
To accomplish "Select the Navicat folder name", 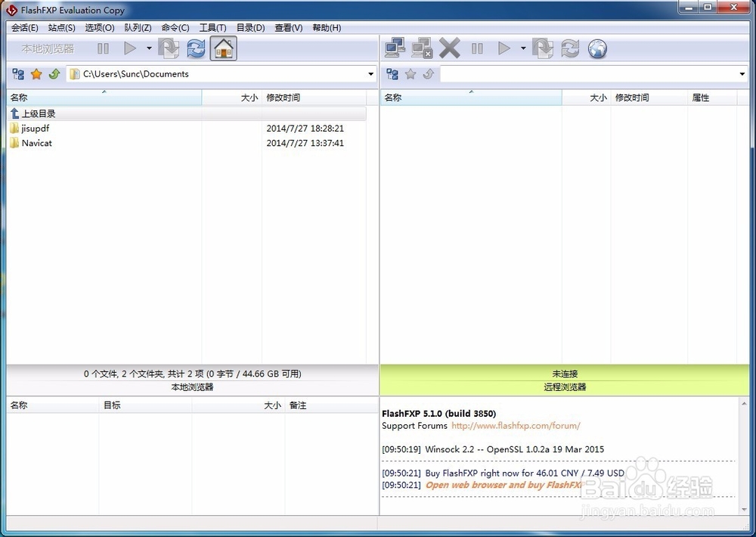I will (36, 143).
